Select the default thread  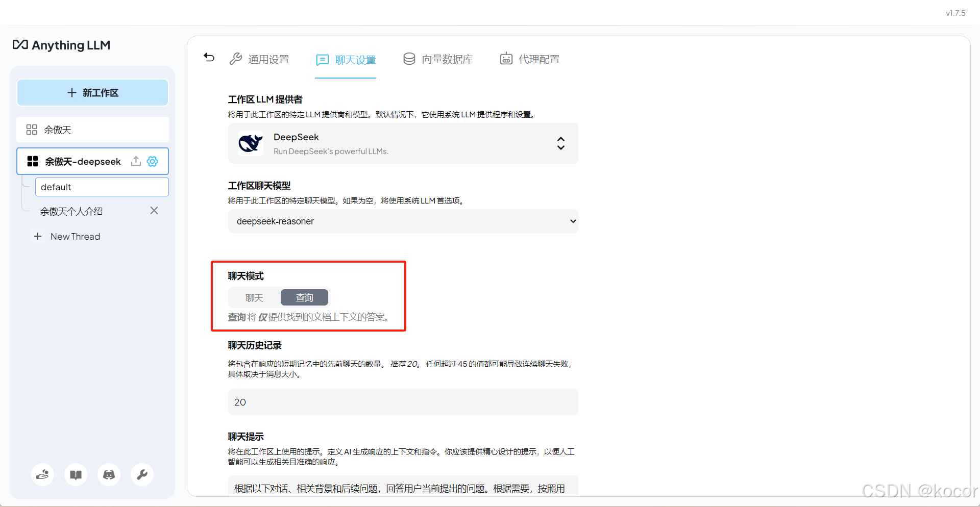click(102, 187)
